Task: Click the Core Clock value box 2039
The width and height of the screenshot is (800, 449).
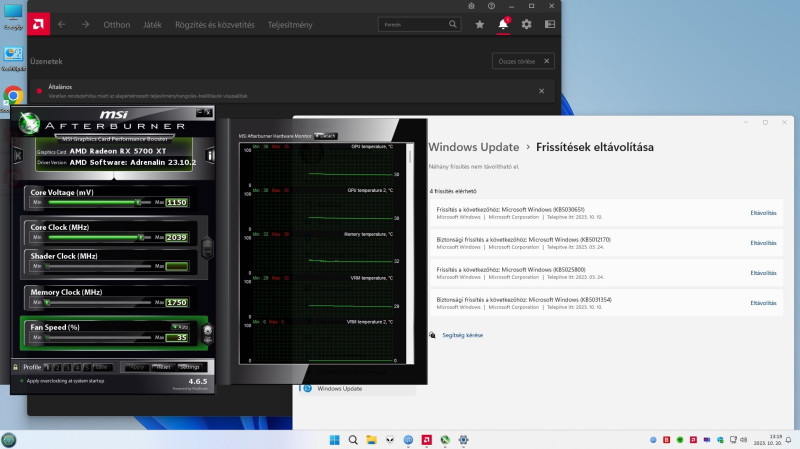Action: (x=177, y=237)
